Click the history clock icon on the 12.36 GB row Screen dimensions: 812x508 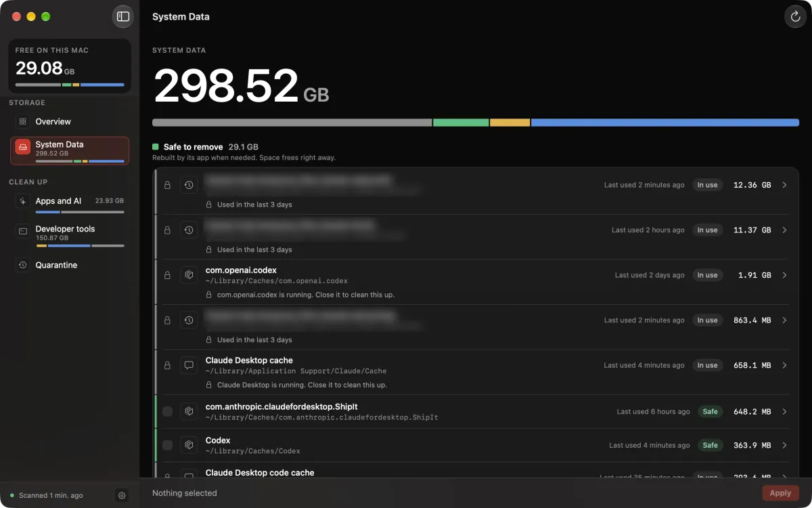tap(189, 185)
